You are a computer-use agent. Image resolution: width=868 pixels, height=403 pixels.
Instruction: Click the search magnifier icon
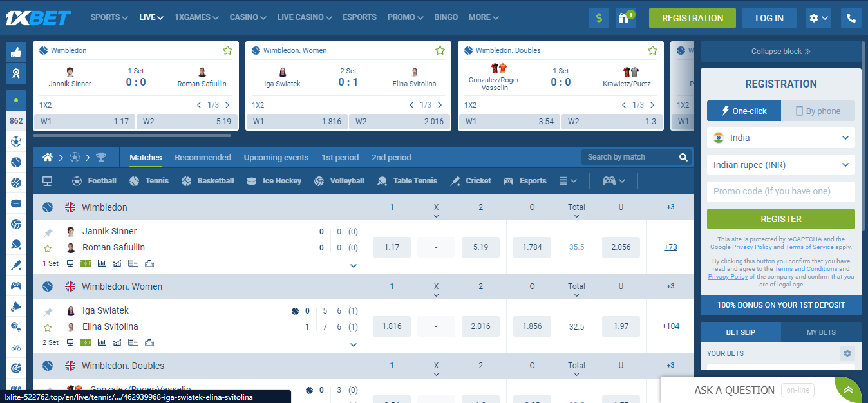[683, 157]
